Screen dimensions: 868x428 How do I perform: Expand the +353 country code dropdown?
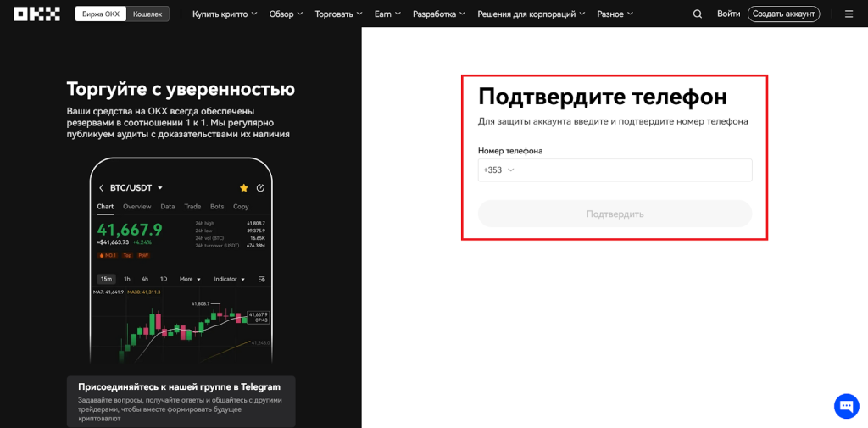(499, 170)
